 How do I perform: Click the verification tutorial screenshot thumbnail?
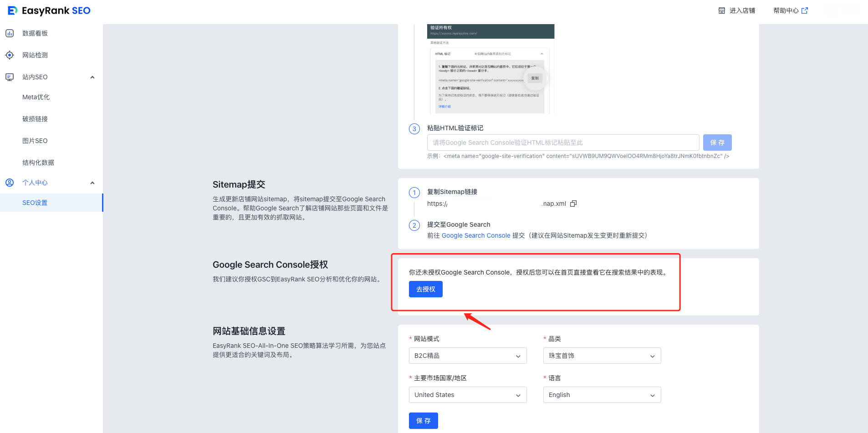coord(490,69)
